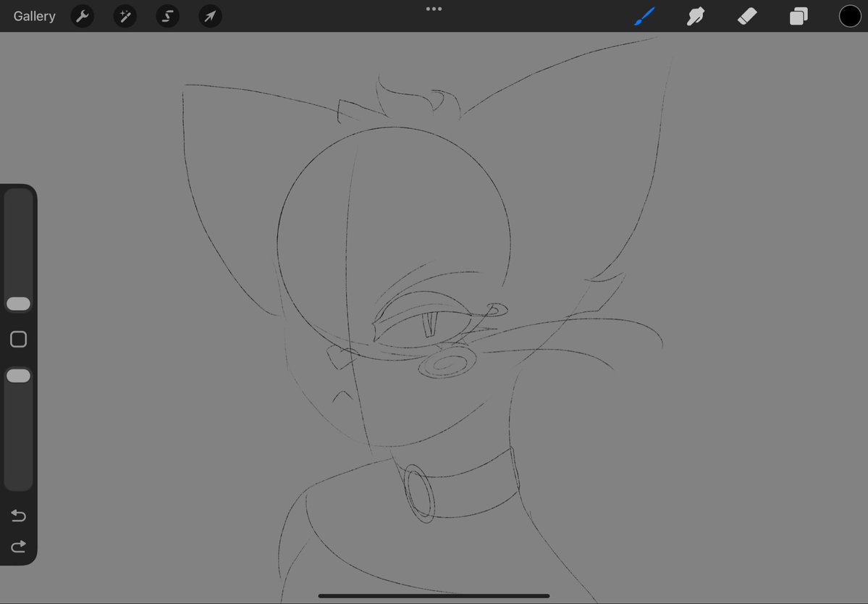Open the Actions wrench menu
Screen dimensions: 868x604
(x=83, y=16)
